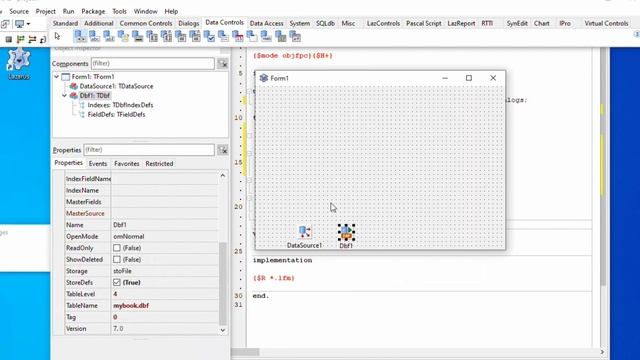Switch to the Standard palette tab
Screen dimensions: 640x360
point(65,23)
